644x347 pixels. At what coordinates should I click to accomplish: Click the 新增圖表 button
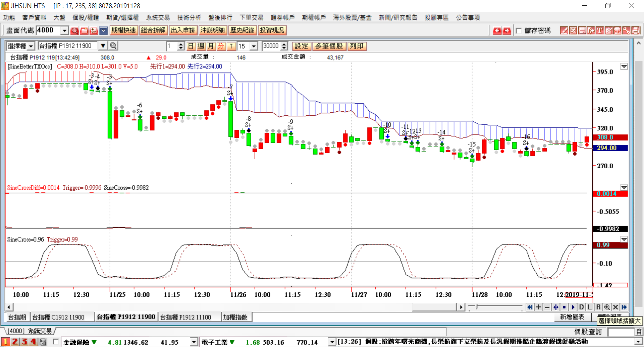572,317
